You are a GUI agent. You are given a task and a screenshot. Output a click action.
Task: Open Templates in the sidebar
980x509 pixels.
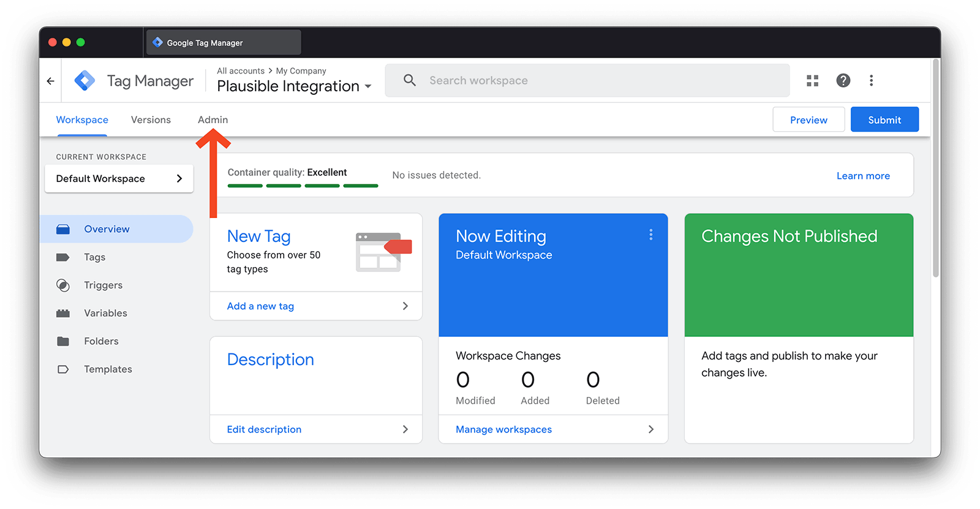click(x=108, y=369)
